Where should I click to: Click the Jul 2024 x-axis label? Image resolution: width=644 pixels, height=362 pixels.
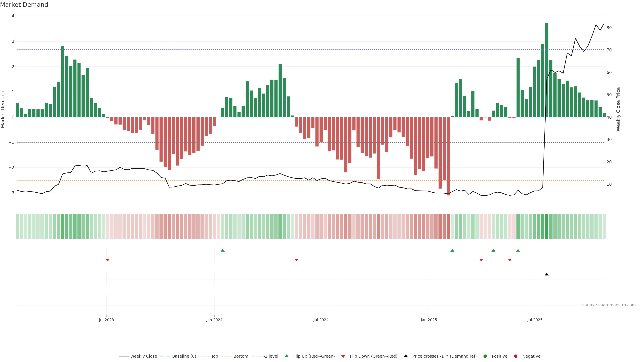coord(321,320)
